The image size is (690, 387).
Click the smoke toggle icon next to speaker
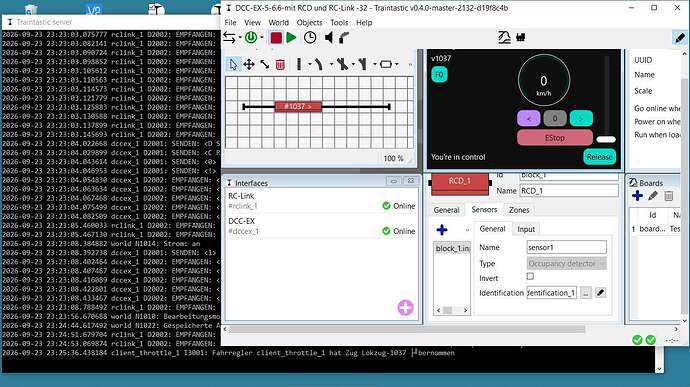tap(344, 38)
